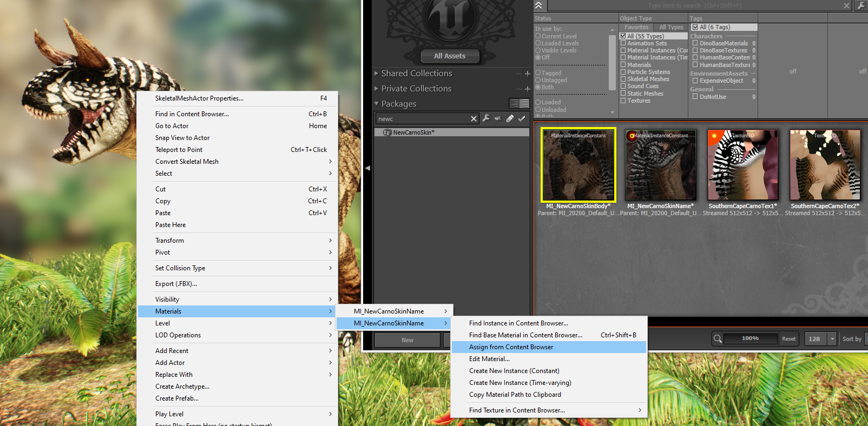Click the All Assets button

450,56
